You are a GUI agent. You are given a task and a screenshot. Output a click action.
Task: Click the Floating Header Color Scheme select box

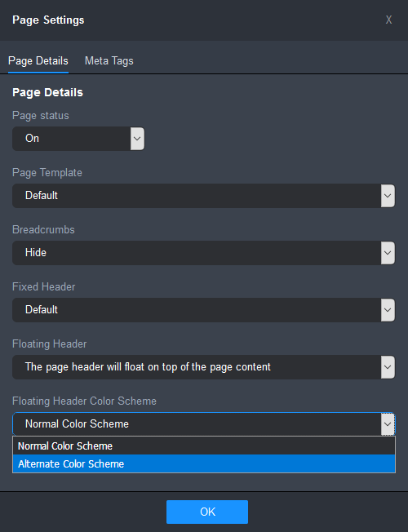[x=204, y=424]
